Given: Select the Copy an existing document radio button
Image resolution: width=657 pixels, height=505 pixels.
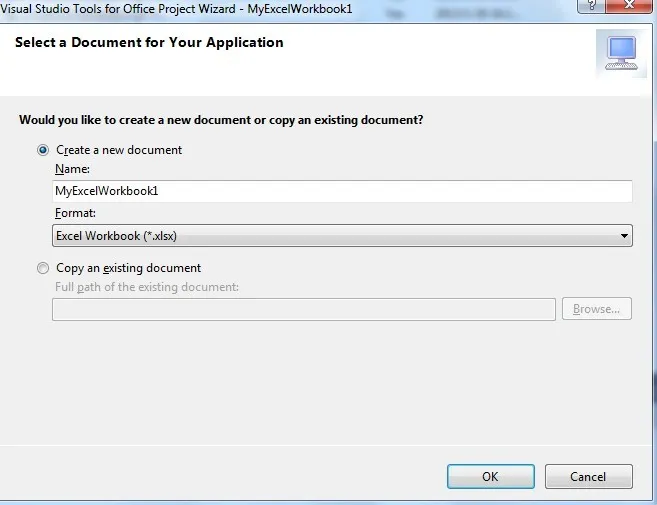Looking at the screenshot, I should pyautogui.click(x=43, y=268).
